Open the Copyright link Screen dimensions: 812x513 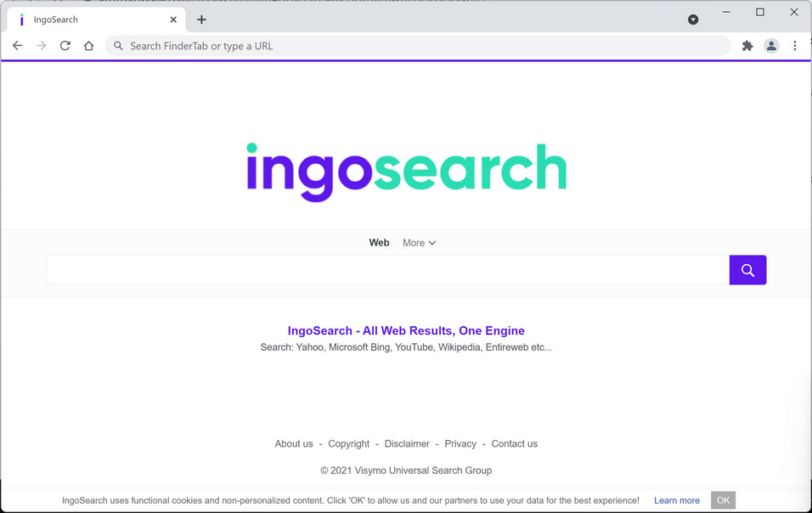click(x=348, y=443)
